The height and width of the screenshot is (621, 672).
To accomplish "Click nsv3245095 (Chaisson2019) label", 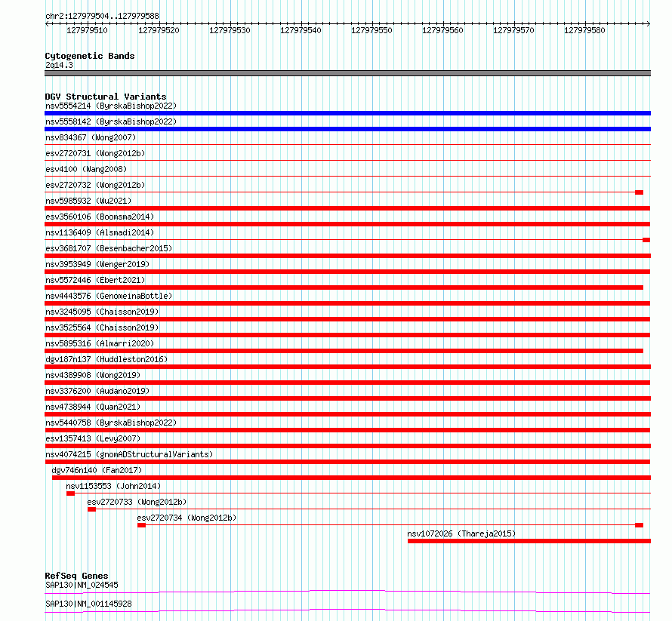I will tap(102, 312).
